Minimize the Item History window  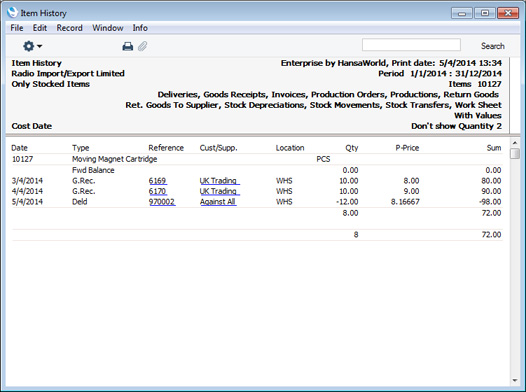[462, 13]
